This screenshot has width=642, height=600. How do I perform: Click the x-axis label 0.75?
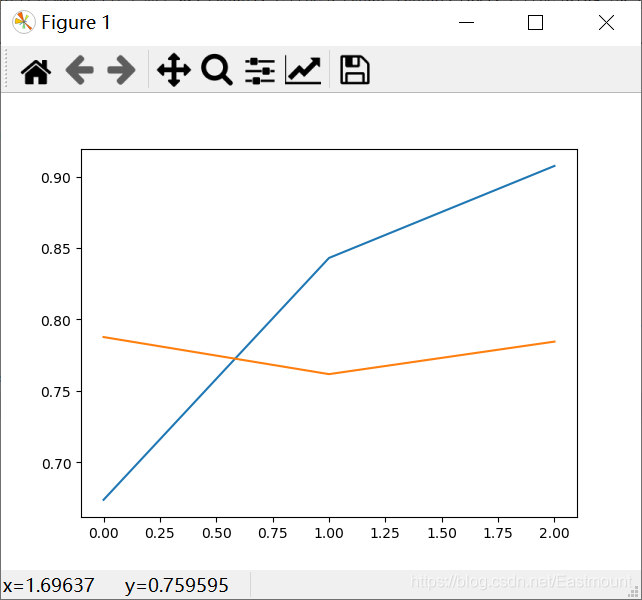273,533
